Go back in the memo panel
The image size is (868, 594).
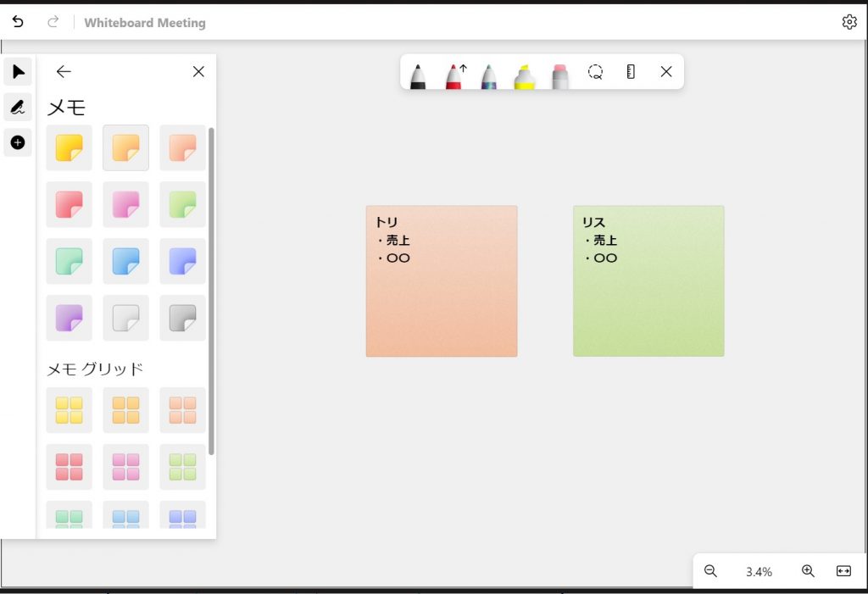click(x=64, y=72)
